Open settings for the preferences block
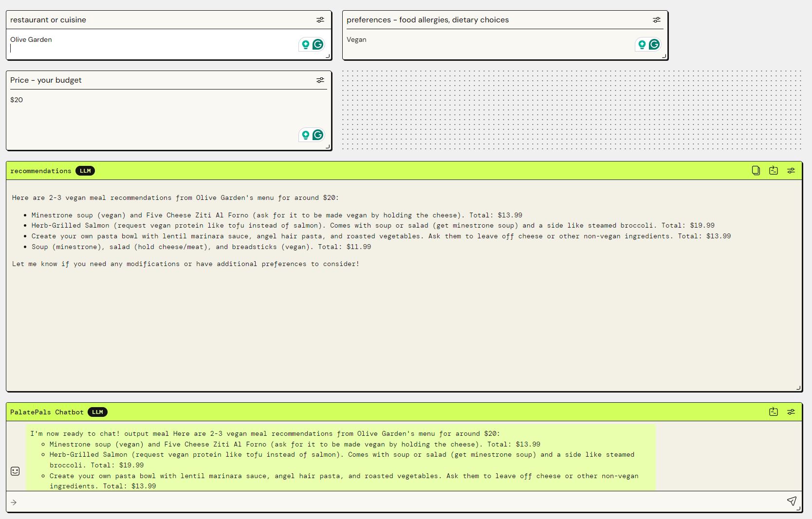 [x=656, y=20]
